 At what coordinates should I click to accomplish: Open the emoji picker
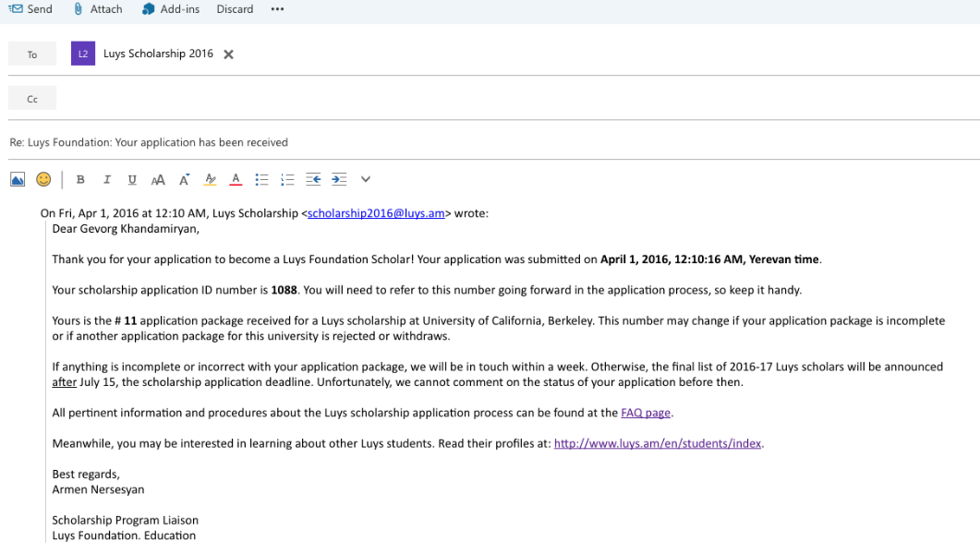(43, 180)
